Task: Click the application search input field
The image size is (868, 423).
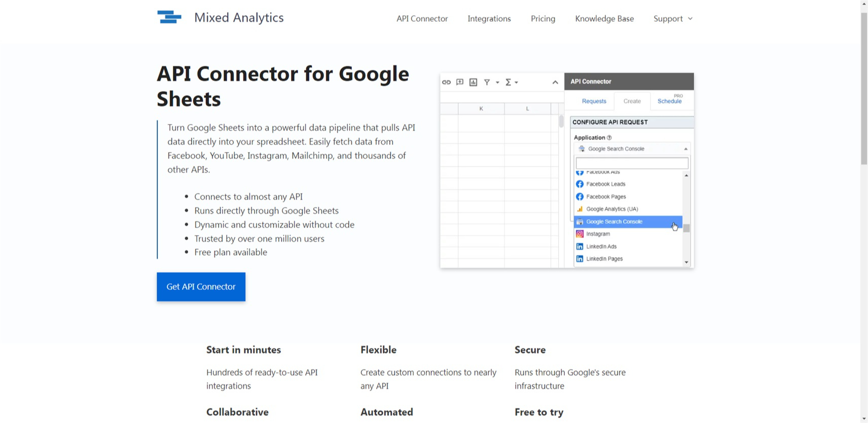Action: point(632,163)
